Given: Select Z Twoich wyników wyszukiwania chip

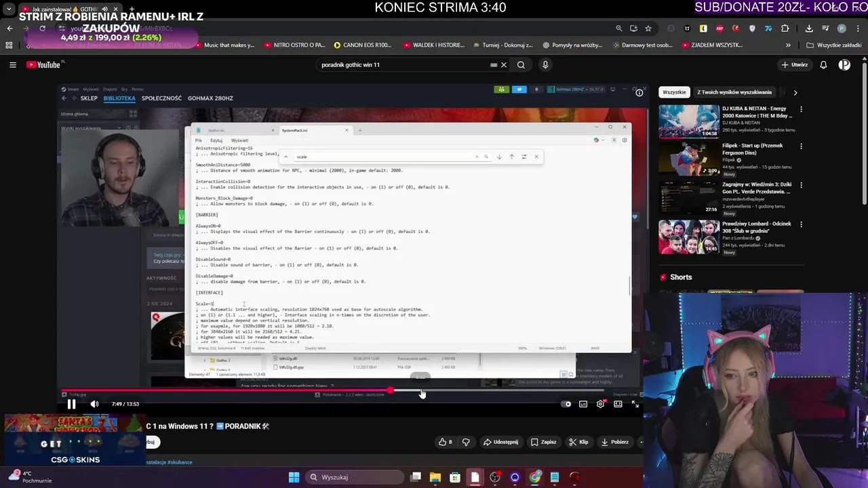Looking at the screenshot, I should (x=734, y=92).
